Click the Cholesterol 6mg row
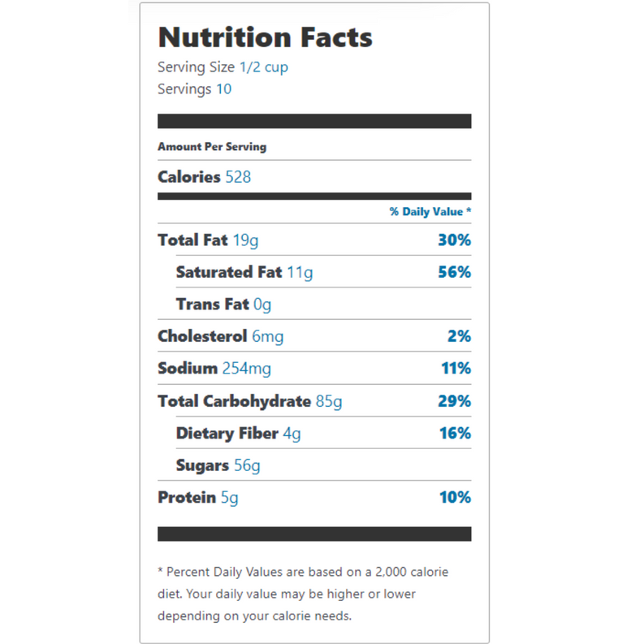The width and height of the screenshot is (644, 644). point(314,336)
